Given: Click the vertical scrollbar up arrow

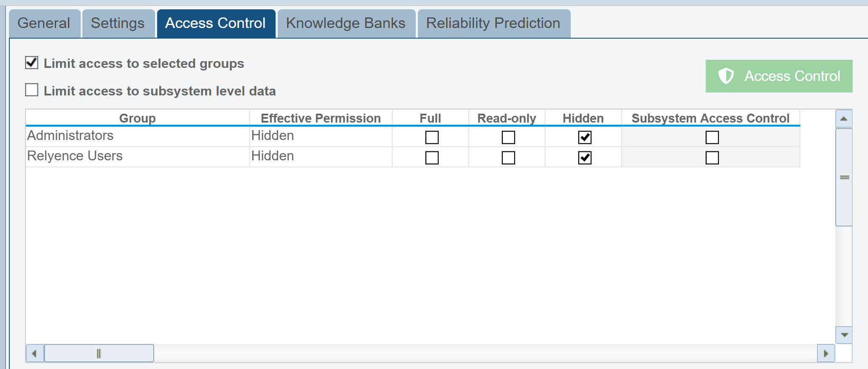Looking at the screenshot, I should click(x=844, y=119).
